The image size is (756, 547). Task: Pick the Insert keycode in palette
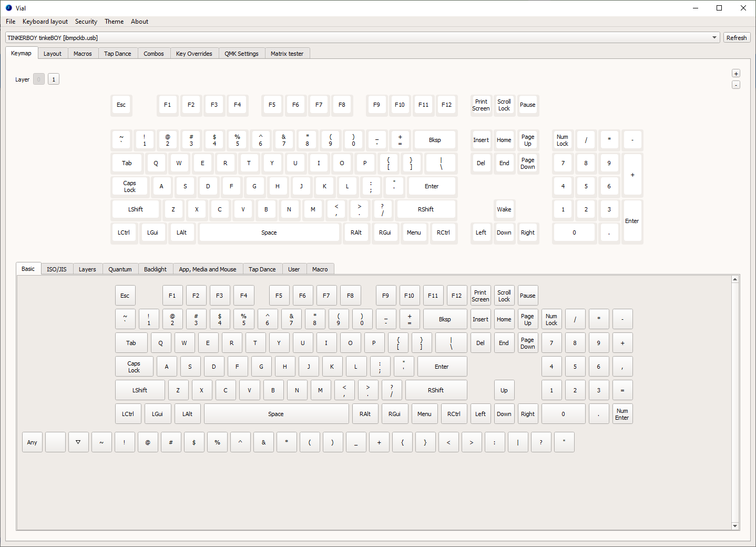click(481, 319)
